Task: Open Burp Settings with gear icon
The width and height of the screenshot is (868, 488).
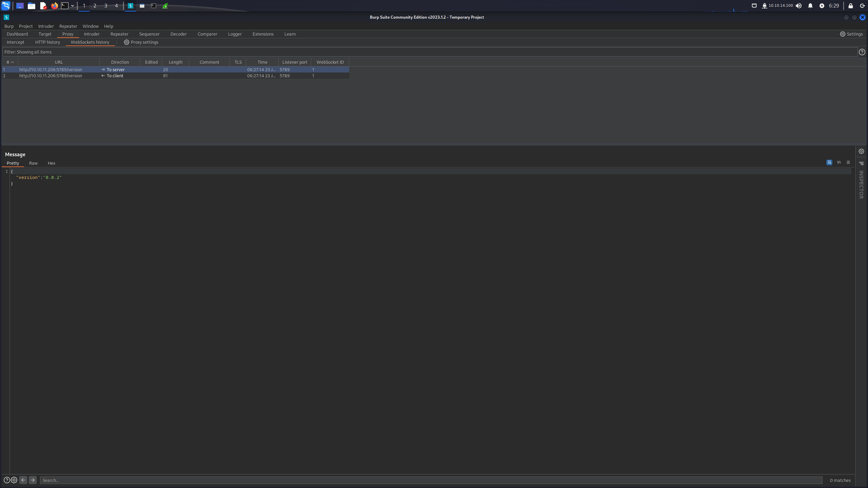Action: pyautogui.click(x=851, y=34)
